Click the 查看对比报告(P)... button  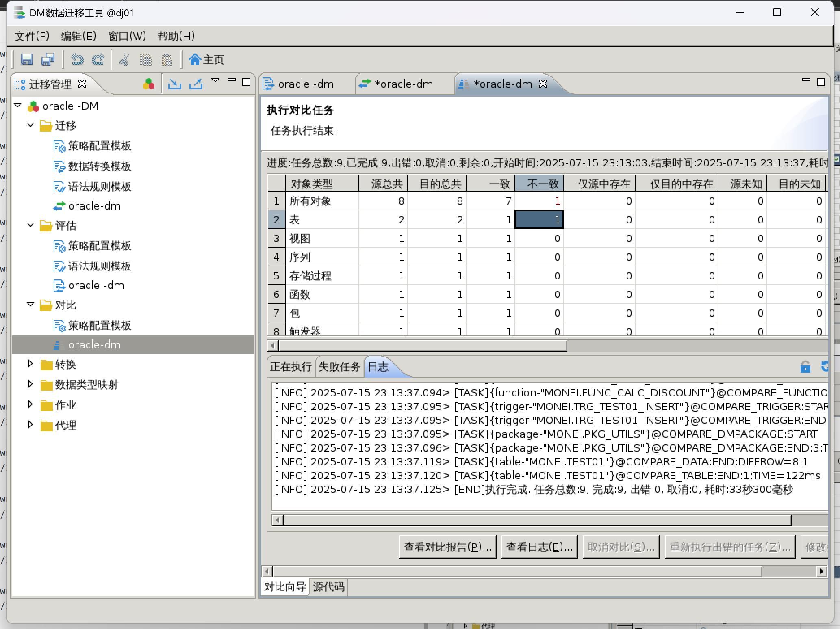[447, 547]
